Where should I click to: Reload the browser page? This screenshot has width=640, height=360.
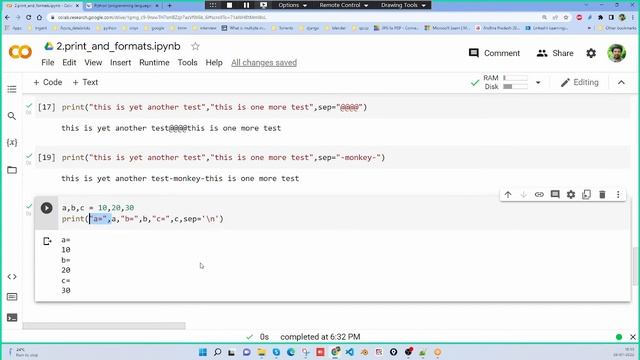point(29,17)
